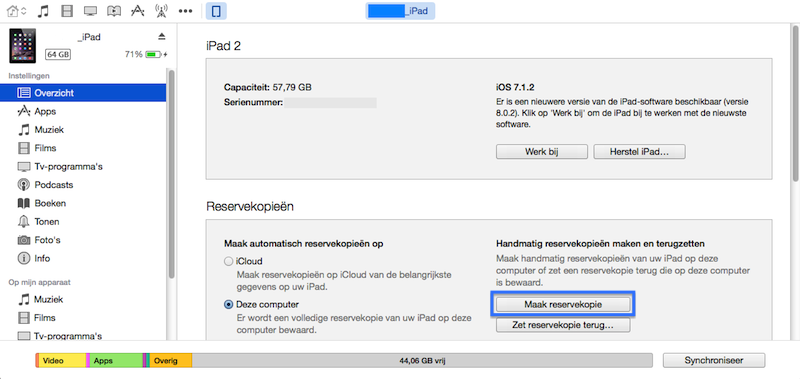Click the Boeken open-book icon in sidebar
Viewport: 800px width, 379px height.
23,203
